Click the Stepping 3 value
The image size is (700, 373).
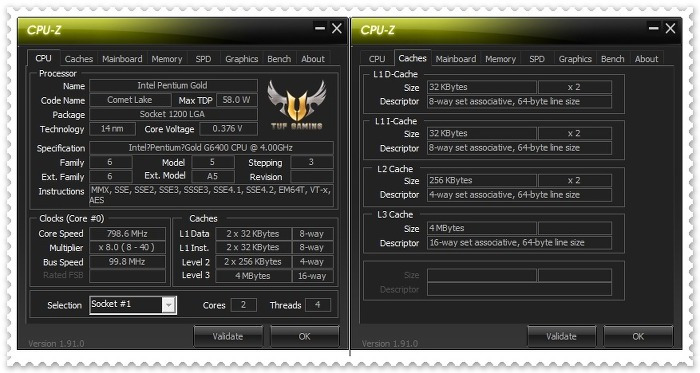tap(312, 162)
